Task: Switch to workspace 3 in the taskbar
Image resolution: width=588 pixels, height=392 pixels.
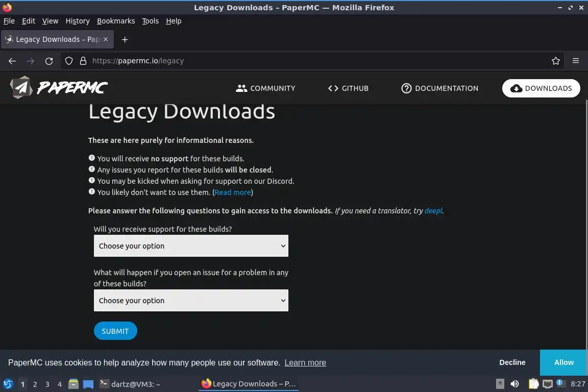Action: click(x=47, y=384)
